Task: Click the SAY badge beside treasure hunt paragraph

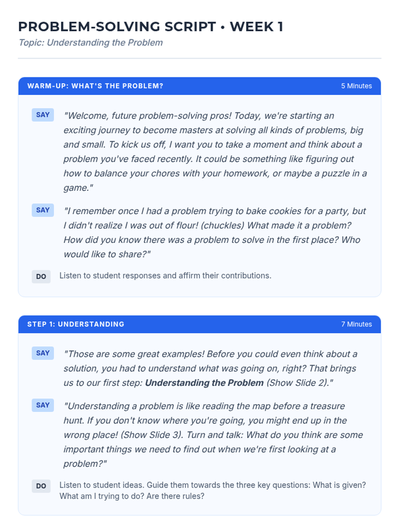Action: [x=43, y=405]
